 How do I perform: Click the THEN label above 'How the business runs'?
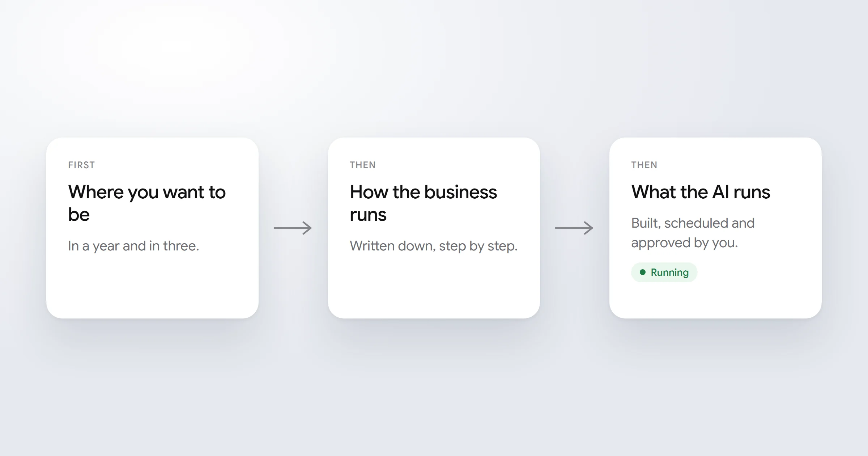click(x=362, y=165)
